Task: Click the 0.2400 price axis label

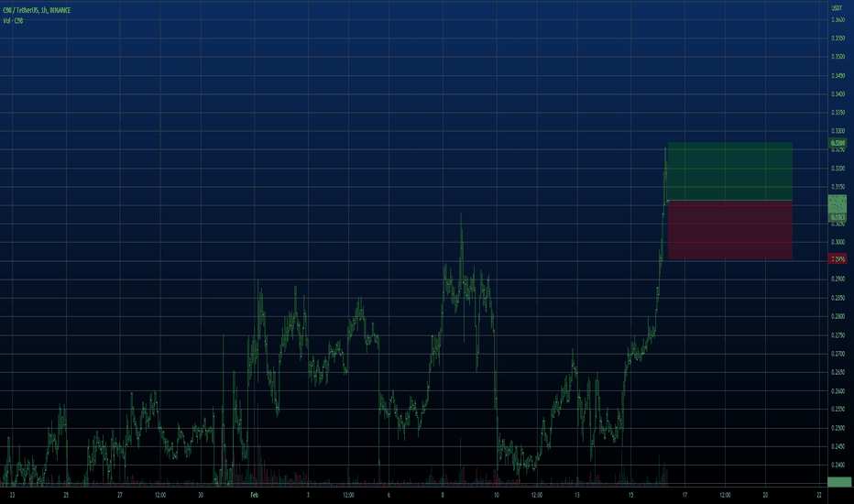Action: (838, 465)
